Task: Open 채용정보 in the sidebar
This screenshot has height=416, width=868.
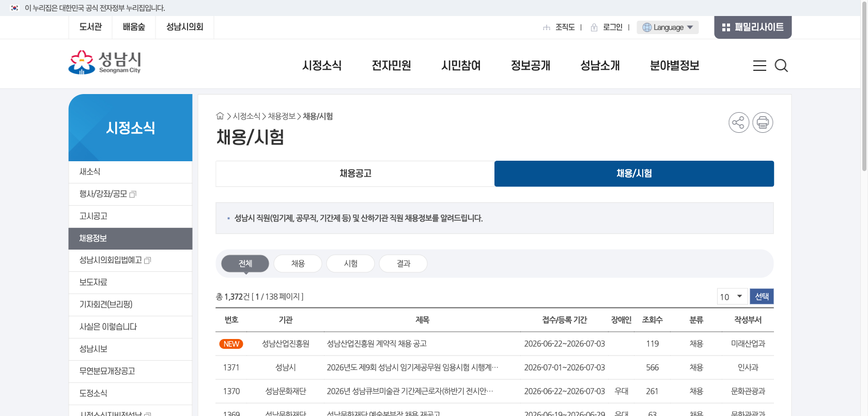Action: point(130,239)
